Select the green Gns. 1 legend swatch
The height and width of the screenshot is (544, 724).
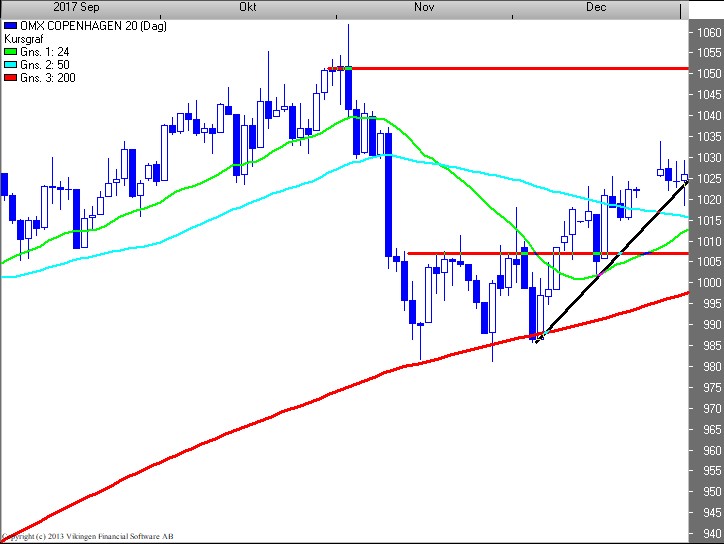point(10,51)
